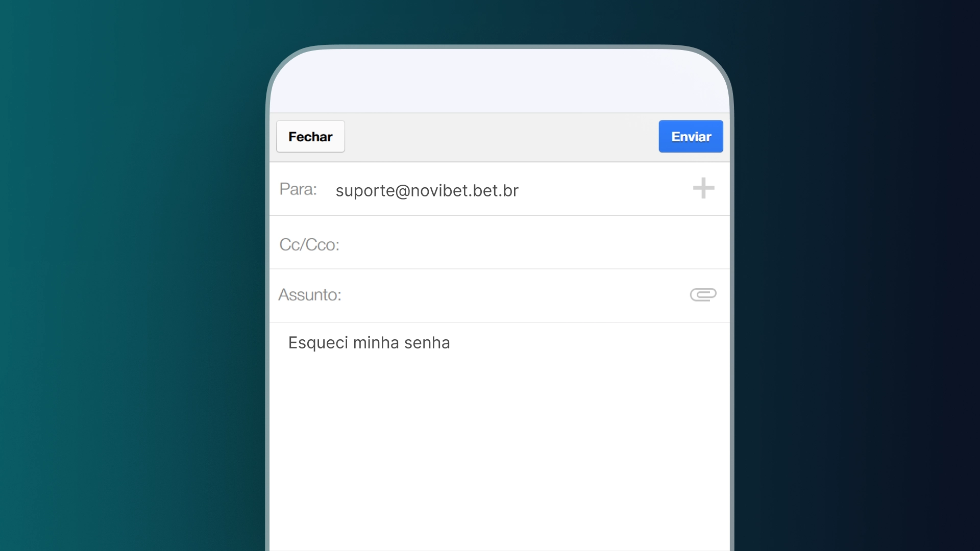This screenshot has width=980, height=551.
Task: Click the Cc/Cco: label
Action: pyautogui.click(x=309, y=244)
